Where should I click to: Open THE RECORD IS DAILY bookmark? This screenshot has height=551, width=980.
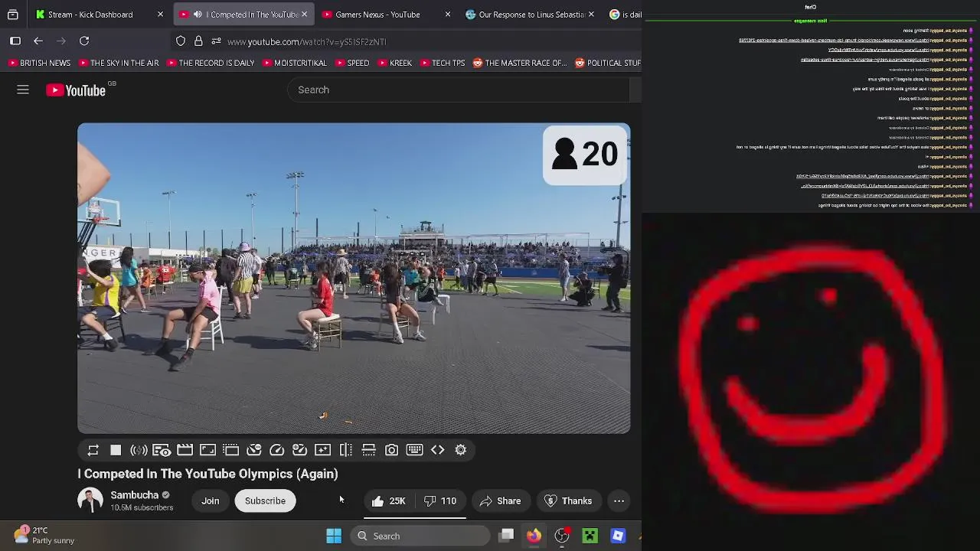pos(210,63)
